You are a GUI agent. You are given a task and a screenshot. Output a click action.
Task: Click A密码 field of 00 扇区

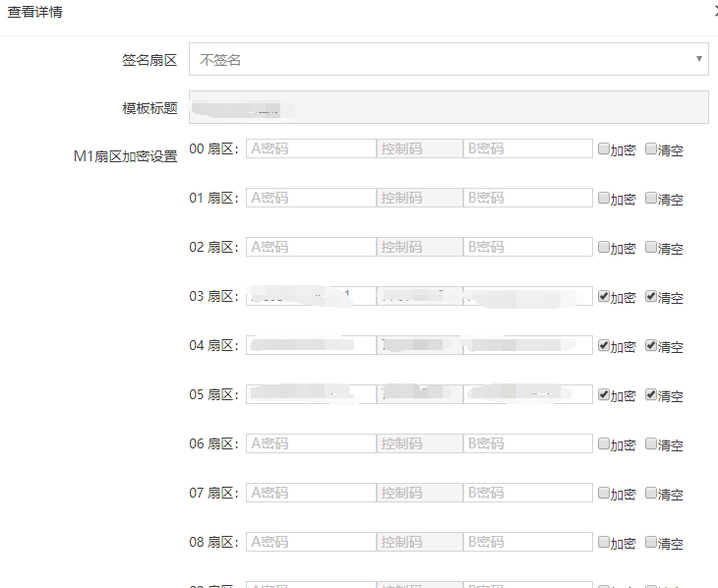point(310,149)
